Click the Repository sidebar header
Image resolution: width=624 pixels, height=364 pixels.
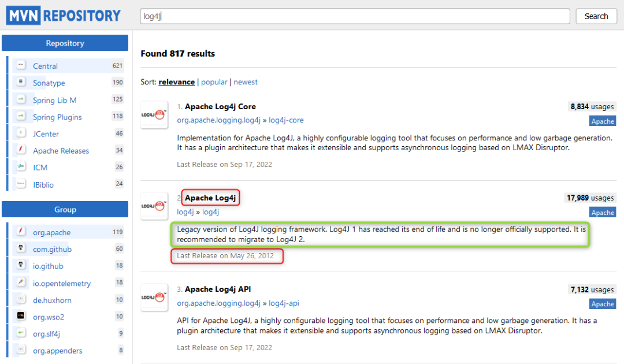click(65, 43)
